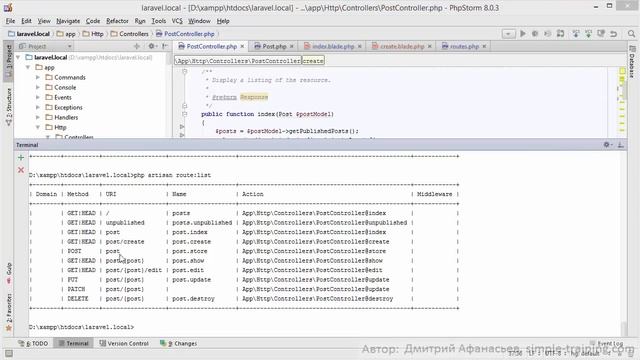Expand the Console folder
Image resolution: width=640 pixels, height=360 pixels.
pyautogui.click(x=38, y=87)
